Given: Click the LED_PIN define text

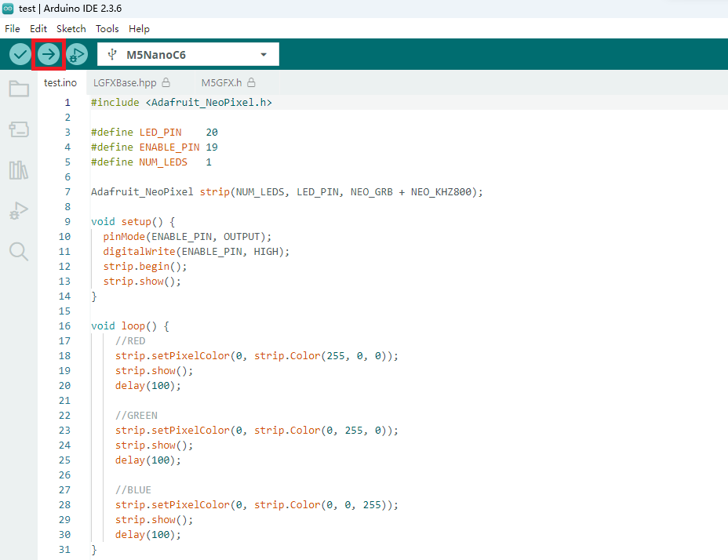Looking at the screenshot, I should (x=161, y=133).
